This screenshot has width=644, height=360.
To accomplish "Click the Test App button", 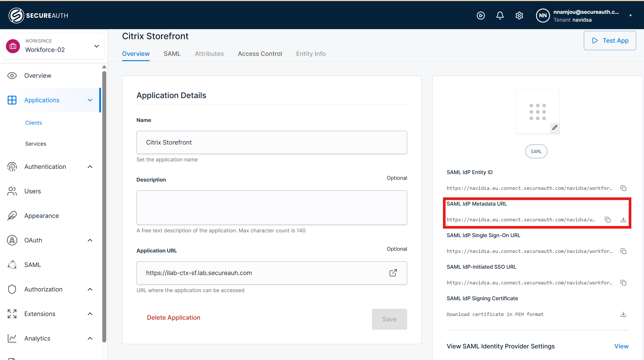I will coord(610,41).
